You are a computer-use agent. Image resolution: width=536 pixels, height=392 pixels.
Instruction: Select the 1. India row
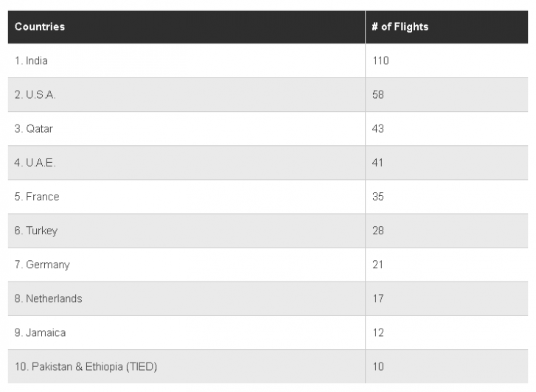click(268, 61)
